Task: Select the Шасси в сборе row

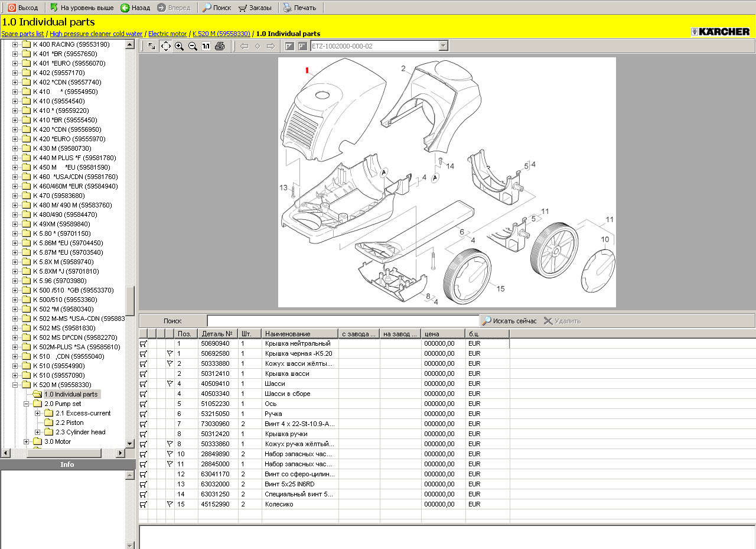Action: tap(324, 394)
